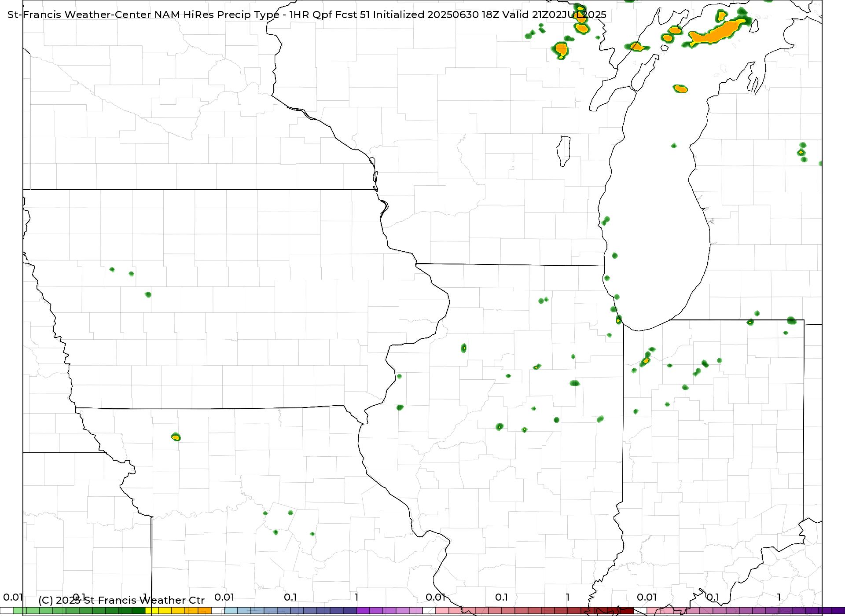Select the light blue segment starting the blue scale
The image size is (845, 616).
click(231, 611)
